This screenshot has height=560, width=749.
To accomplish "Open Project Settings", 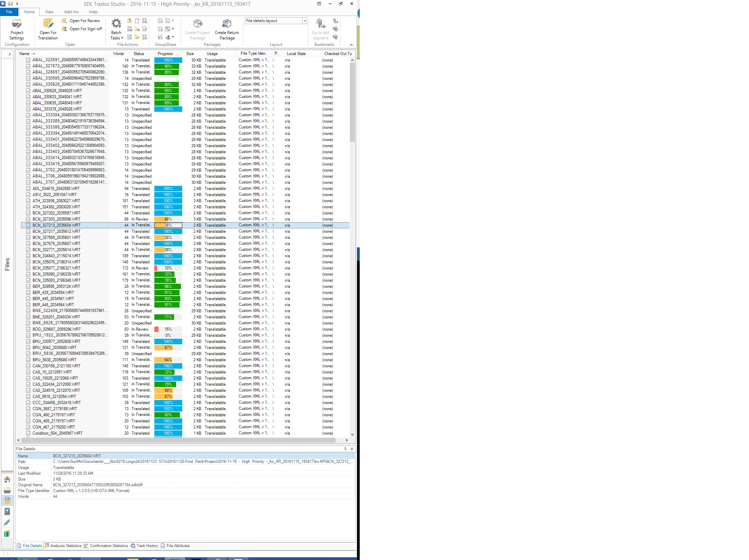I will point(17,30).
